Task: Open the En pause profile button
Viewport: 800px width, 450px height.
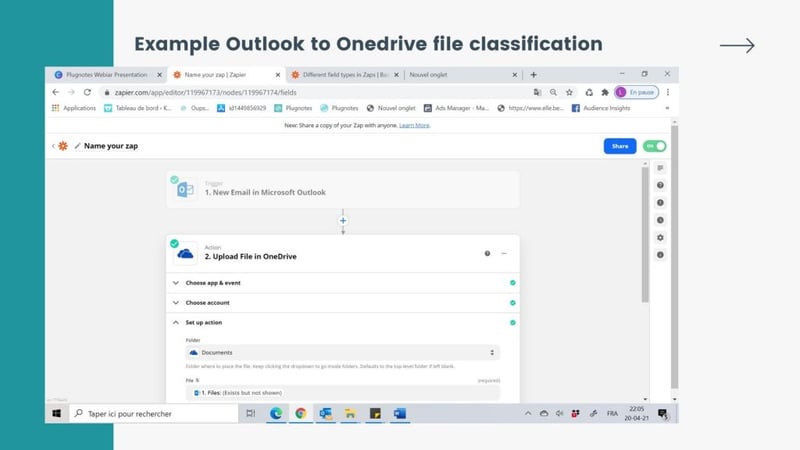Action: pyautogui.click(x=636, y=92)
